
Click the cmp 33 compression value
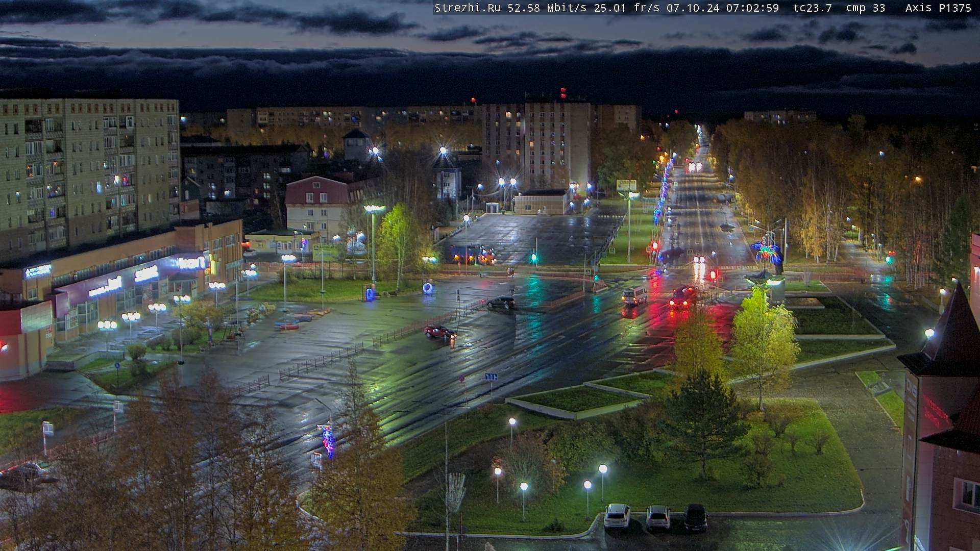tap(865, 8)
